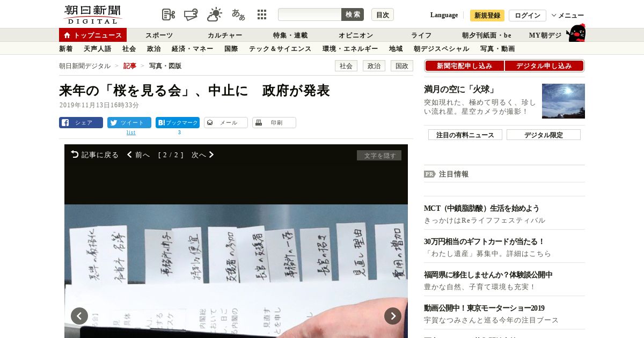Open the ライフ tab
The image size is (644, 338).
tap(421, 35)
